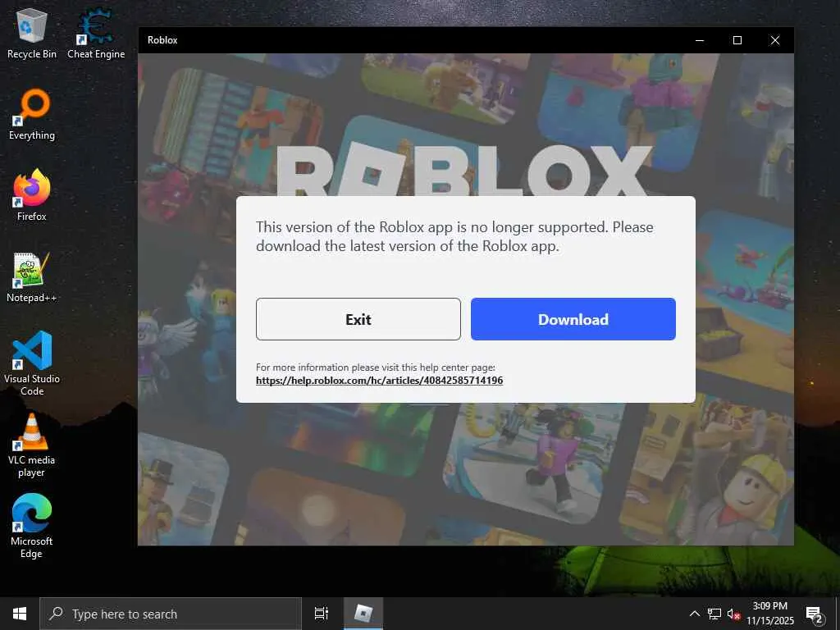Click the blue Download button
The height and width of the screenshot is (630, 840).
(x=573, y=319)
